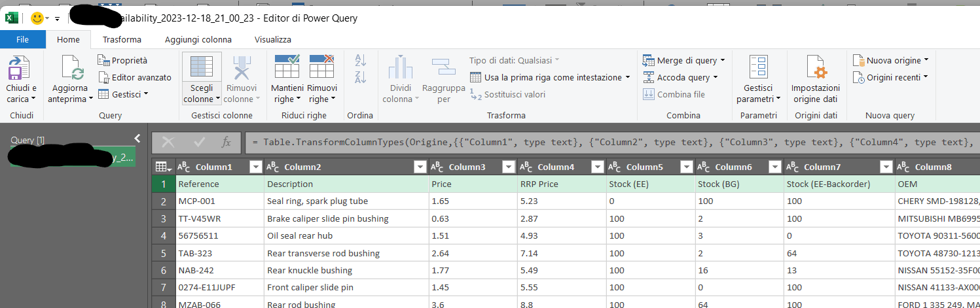Viewport: 980px width, 308px height.
Task: Switch to the Aggiungi colonna tab
Action: 197,39
